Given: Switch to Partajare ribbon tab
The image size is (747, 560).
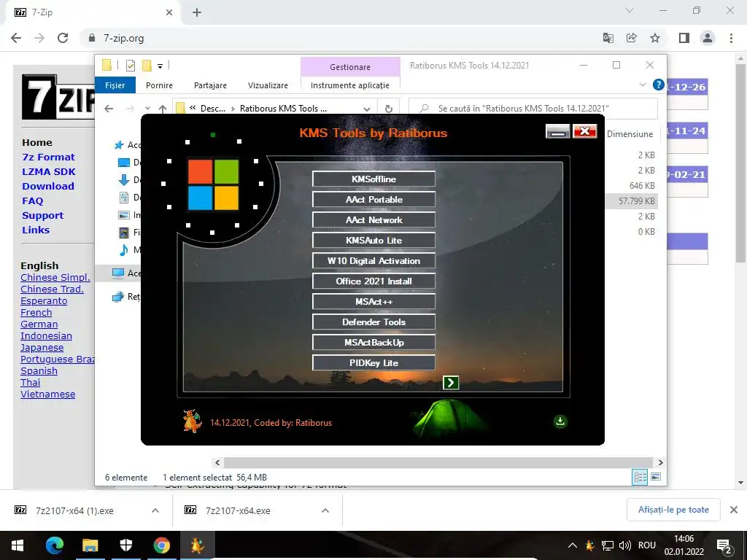Looking at the screenshot, I should [210, 85].
